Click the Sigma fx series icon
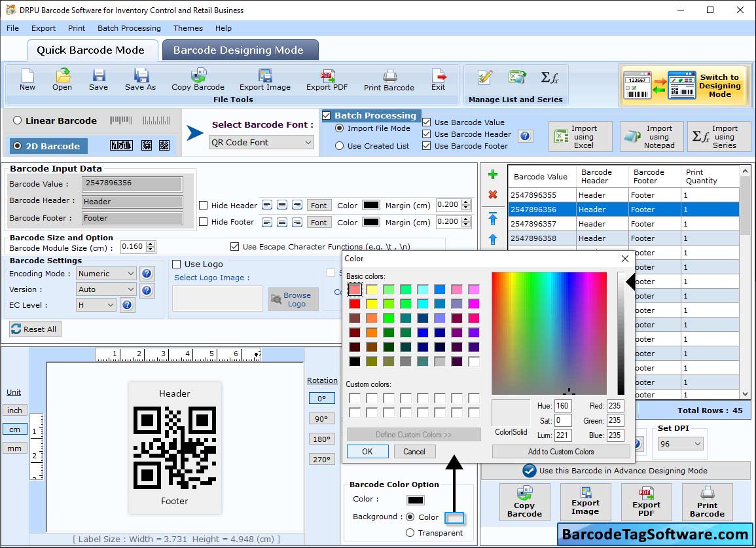This screenshot has height=548, width=756. click(x=549, y=77)
